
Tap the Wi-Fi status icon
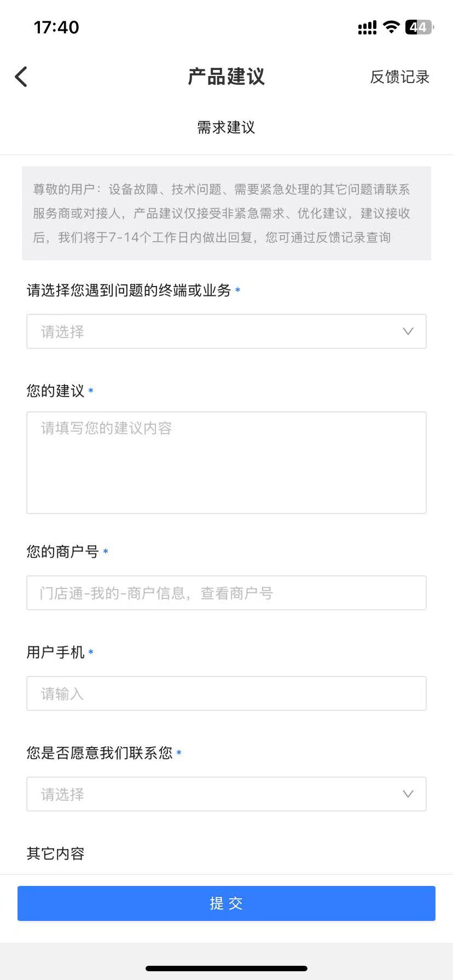tap(391, 27)
